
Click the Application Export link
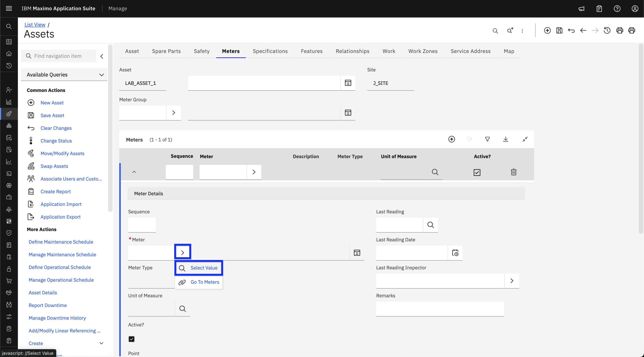coord(61,217)
